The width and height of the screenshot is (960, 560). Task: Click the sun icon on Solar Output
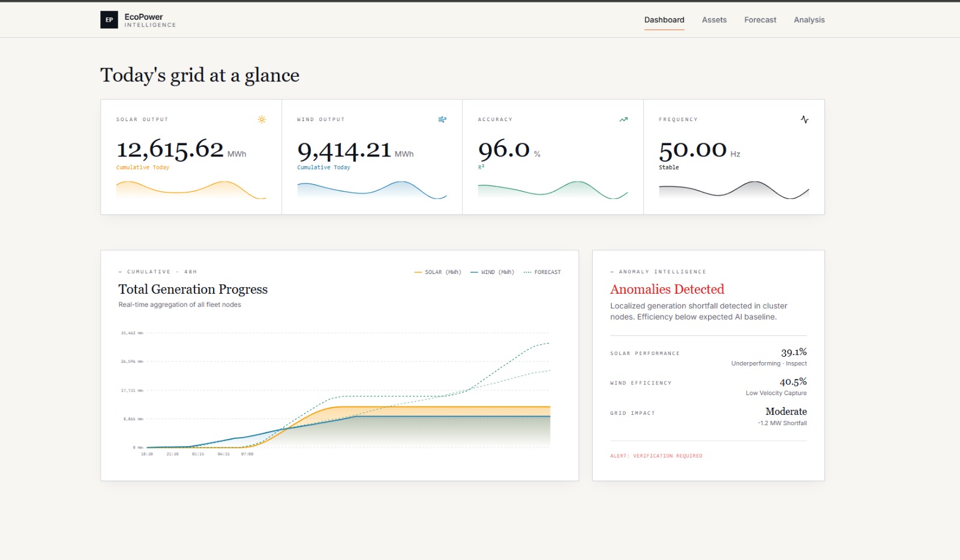[x=262, y=119]
